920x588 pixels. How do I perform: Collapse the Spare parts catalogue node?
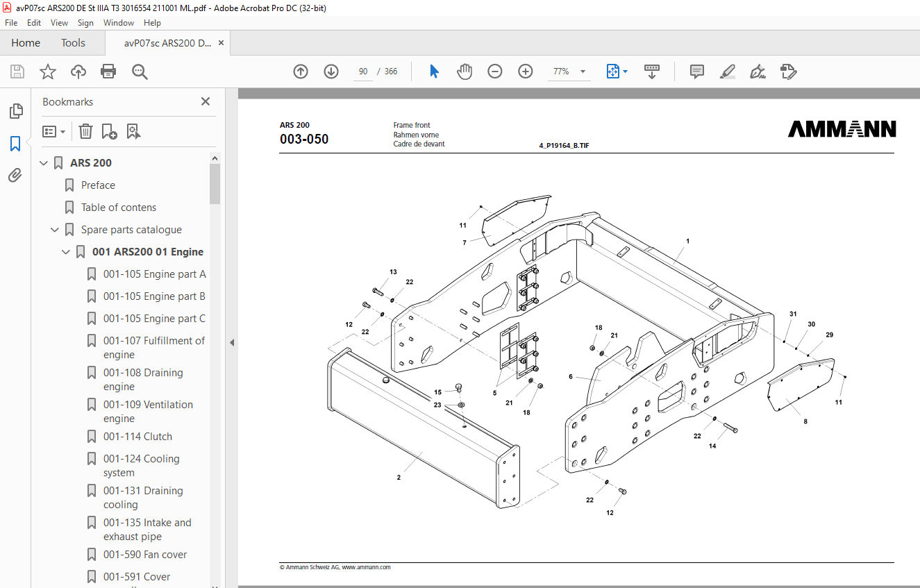[56, 230]
